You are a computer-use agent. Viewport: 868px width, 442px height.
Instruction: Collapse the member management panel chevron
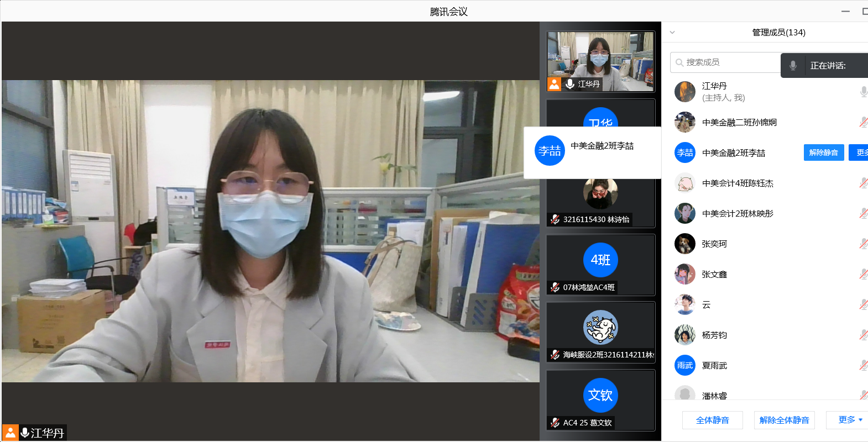click(672, 33)
